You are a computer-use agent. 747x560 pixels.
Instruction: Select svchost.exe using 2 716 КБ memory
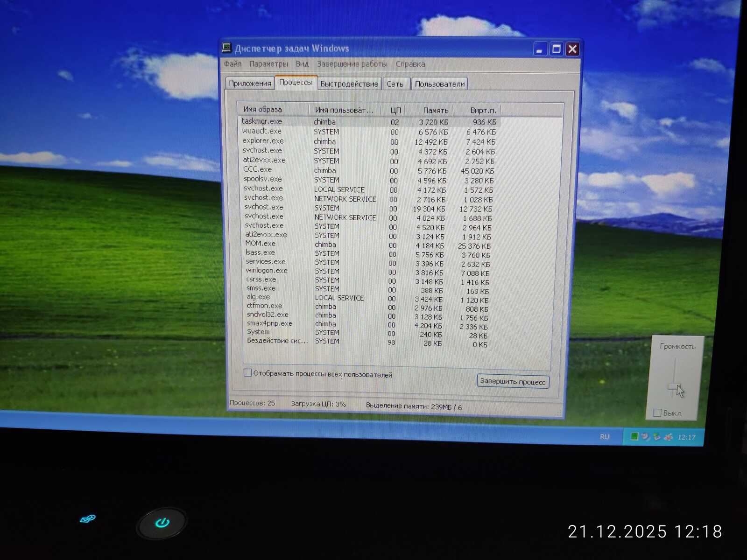pyautogui.click(x=369, y=199)
